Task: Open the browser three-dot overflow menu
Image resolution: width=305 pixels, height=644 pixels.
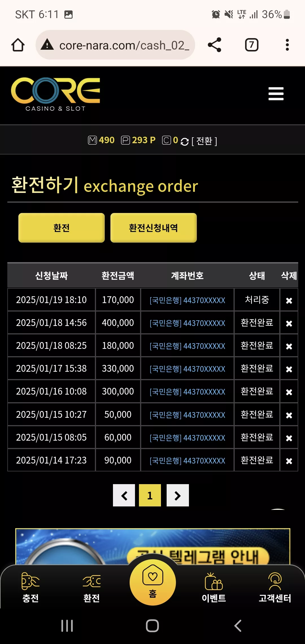Action: coord(287,45)
